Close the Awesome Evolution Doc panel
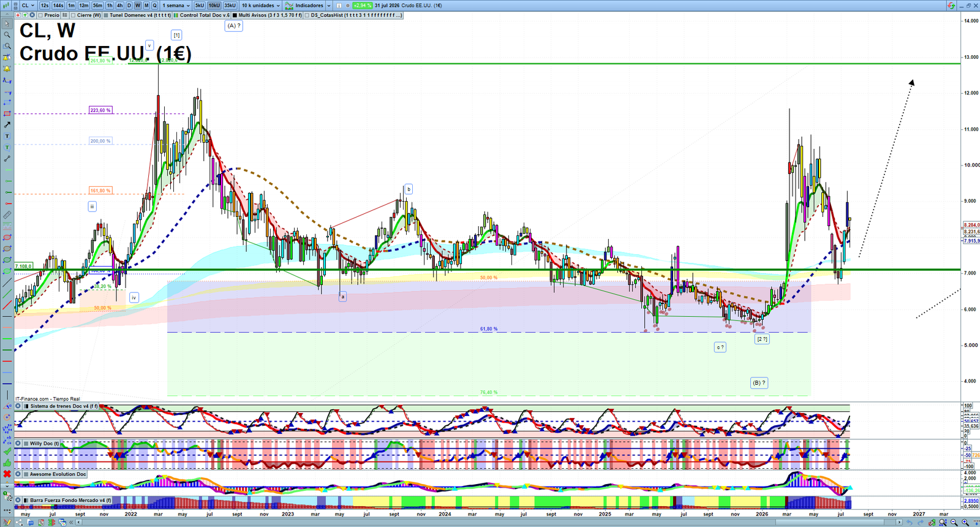980x527 pixels. tap(18, 474)
